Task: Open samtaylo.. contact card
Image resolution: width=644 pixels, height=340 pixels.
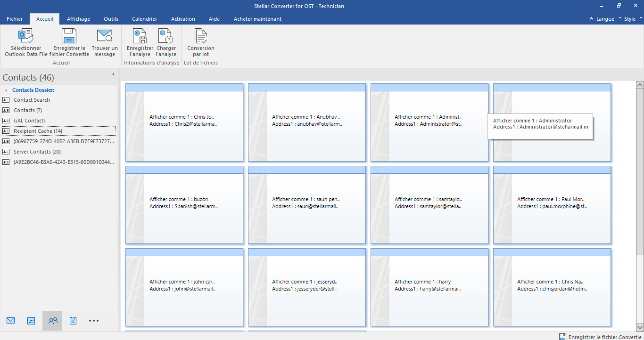Action: click(x=429, y=205)
